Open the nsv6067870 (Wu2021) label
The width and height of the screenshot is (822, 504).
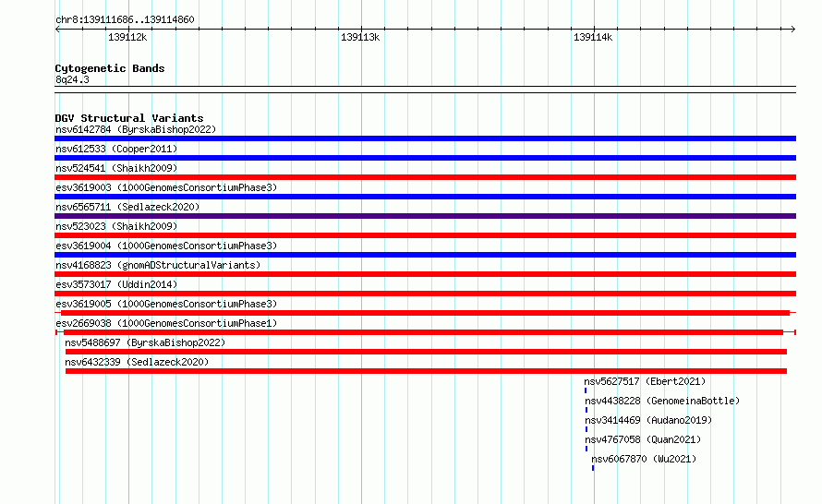pyautogui.click(x=644, y=459)
